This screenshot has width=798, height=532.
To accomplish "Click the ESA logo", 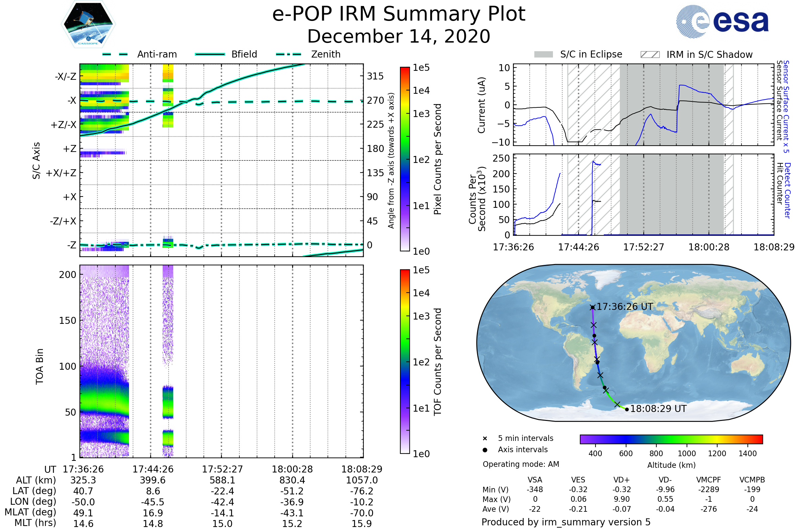I will [x=722, y=22].
